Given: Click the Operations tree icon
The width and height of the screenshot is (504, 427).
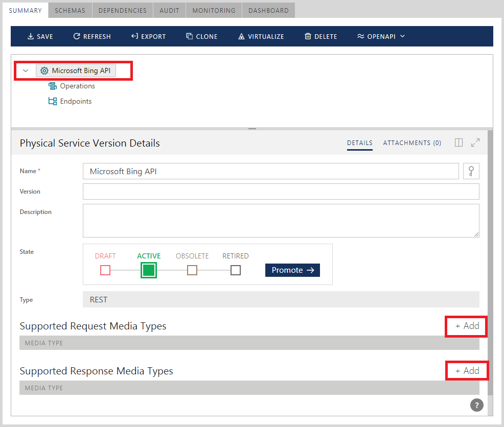Looking at the screenshot, I should (x=52, y=86).
